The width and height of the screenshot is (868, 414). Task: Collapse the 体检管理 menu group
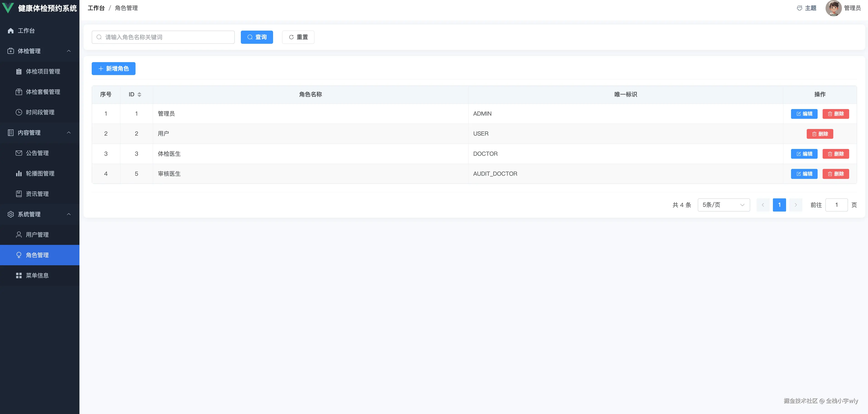coord(69,51)
